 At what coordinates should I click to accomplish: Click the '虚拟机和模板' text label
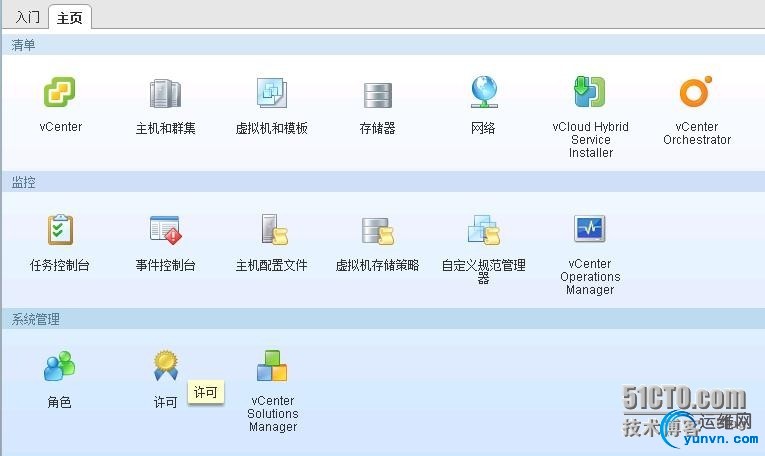(271, 128)
